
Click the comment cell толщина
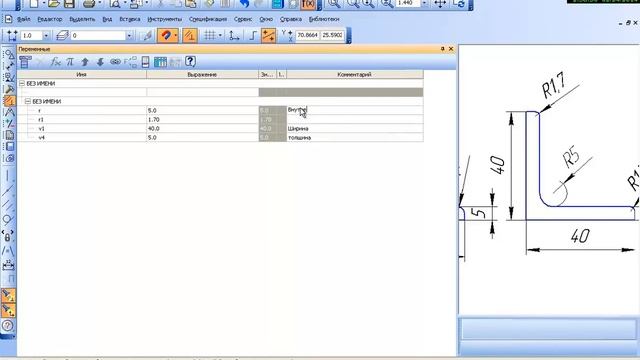click(355, 138)
